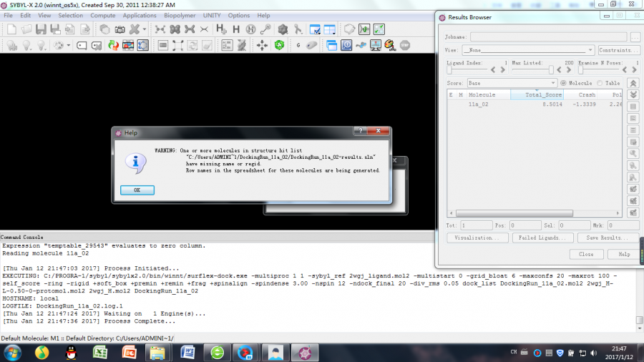Image resolution: width=644 pixels, height=362 pixels.
Task: Click Ligand Index next arrow
Action: tap(503, 70)
